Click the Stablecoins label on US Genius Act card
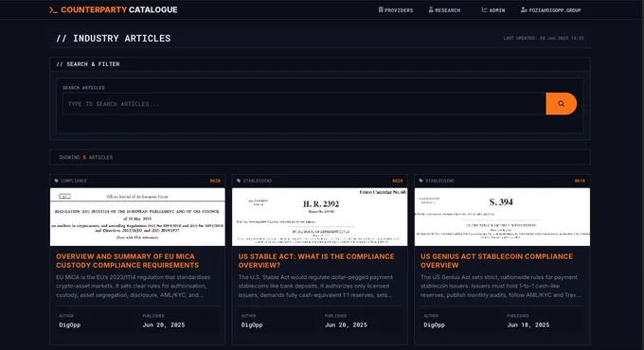Screen dimensions: 644x350 (x=439, y=181)
